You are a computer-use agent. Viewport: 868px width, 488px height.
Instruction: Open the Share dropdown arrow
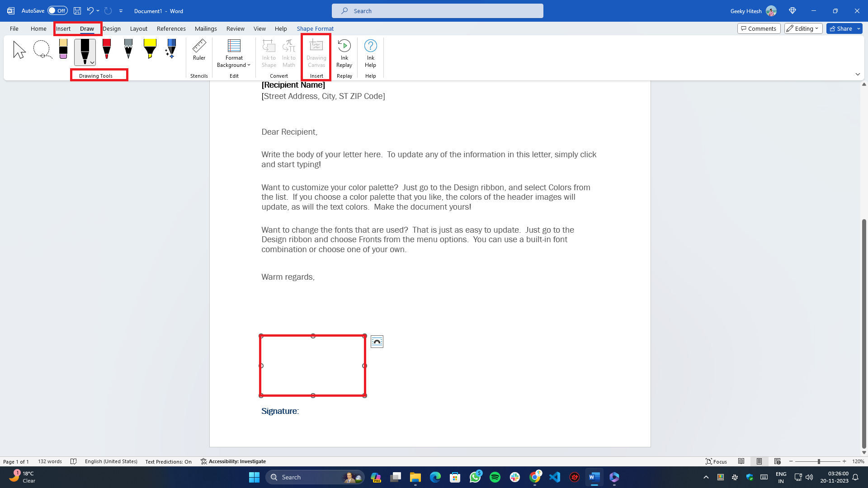coord(859,28)
